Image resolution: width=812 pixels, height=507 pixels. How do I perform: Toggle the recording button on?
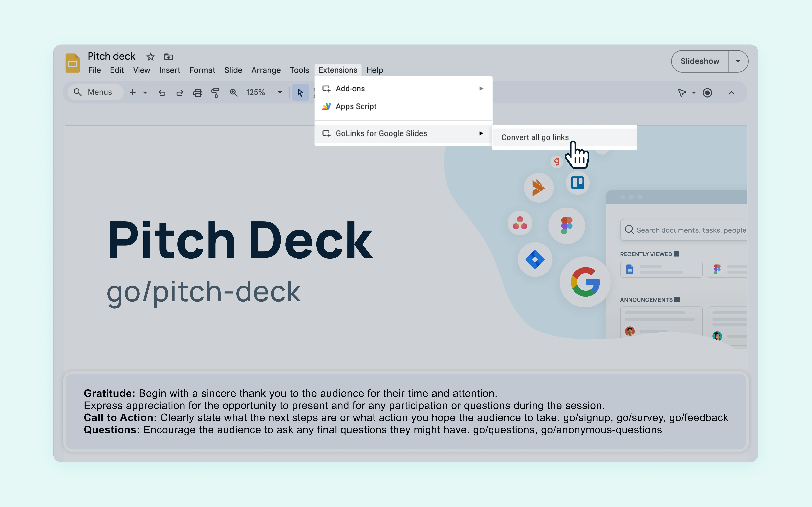(x=707, y=93)
